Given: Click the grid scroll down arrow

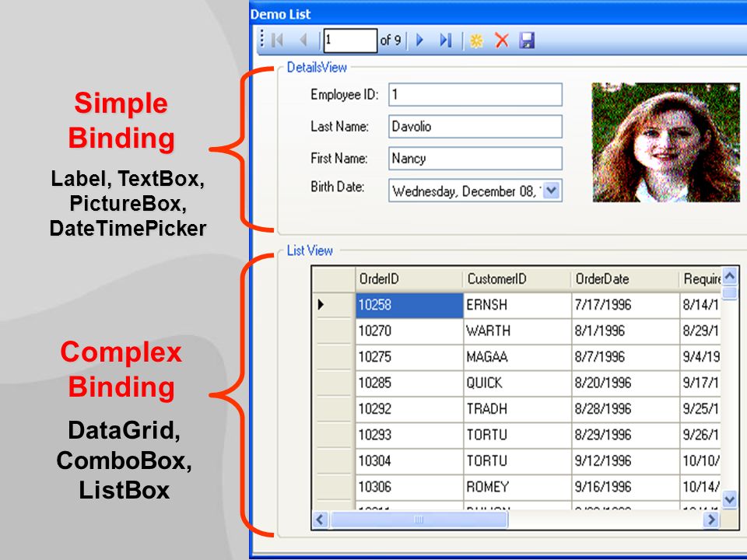Looking at the screenshot, I should click(x=729, y=499).
